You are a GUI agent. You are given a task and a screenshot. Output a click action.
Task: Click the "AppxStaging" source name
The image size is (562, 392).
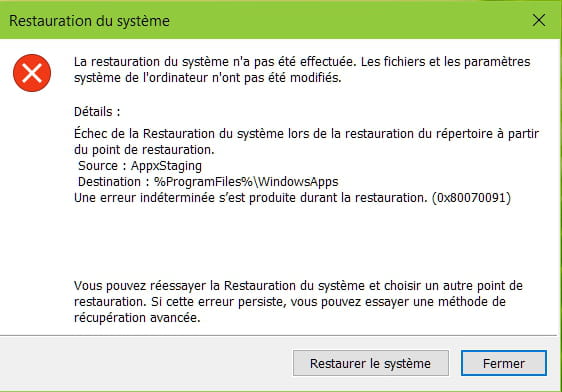tap(166, 166)
